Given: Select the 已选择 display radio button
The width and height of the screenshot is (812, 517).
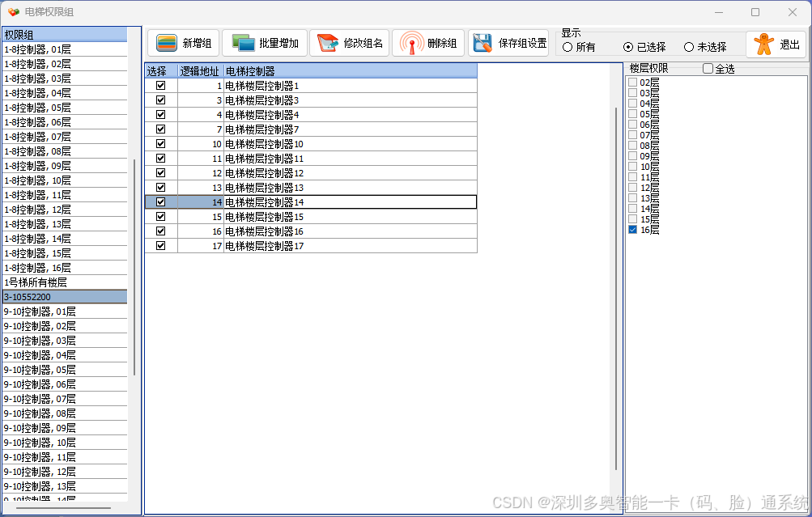Looking at the screenshot, I should 628,47.
